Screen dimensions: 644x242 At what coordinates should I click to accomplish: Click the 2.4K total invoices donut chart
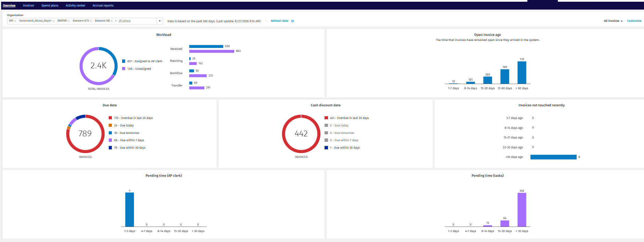tap(98, 66)
